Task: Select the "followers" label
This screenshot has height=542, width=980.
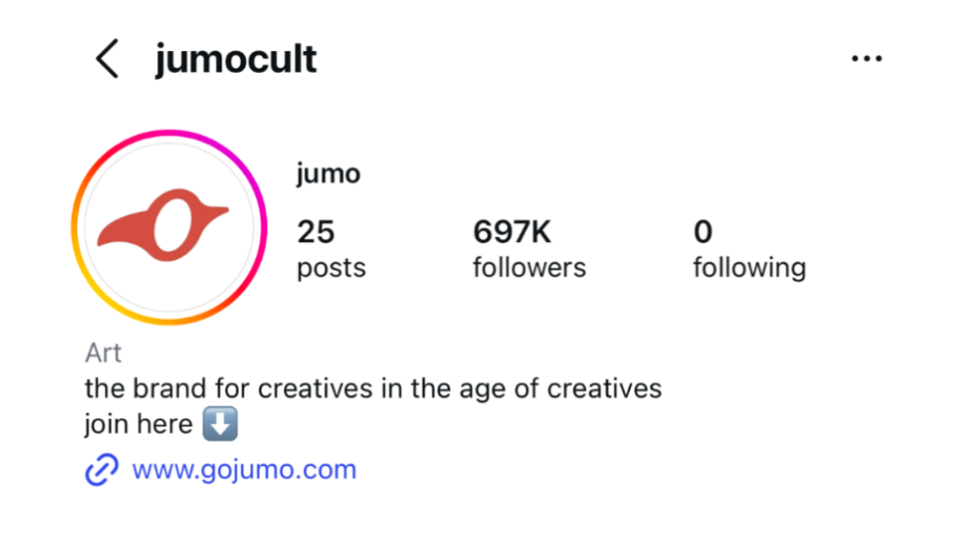Action: coord(529,268)
